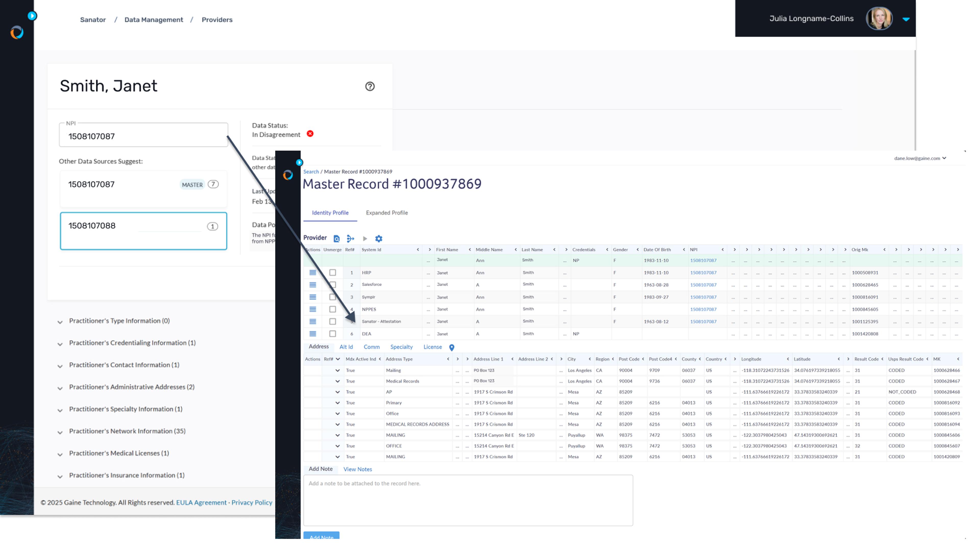This screenshot has height=551, width=980.
Task: Click the Provider play arrow icon
Action: pos(365,239)
